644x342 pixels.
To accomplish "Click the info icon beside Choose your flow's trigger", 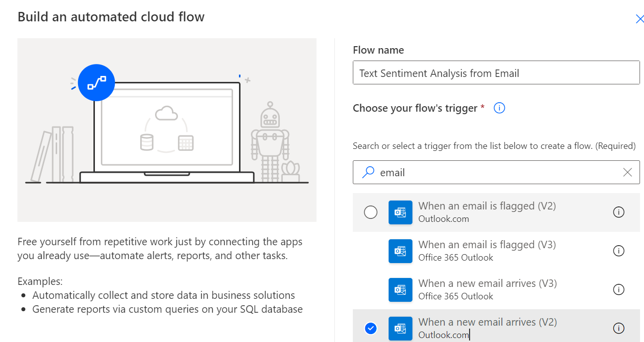I will click(x=499, y=108).
